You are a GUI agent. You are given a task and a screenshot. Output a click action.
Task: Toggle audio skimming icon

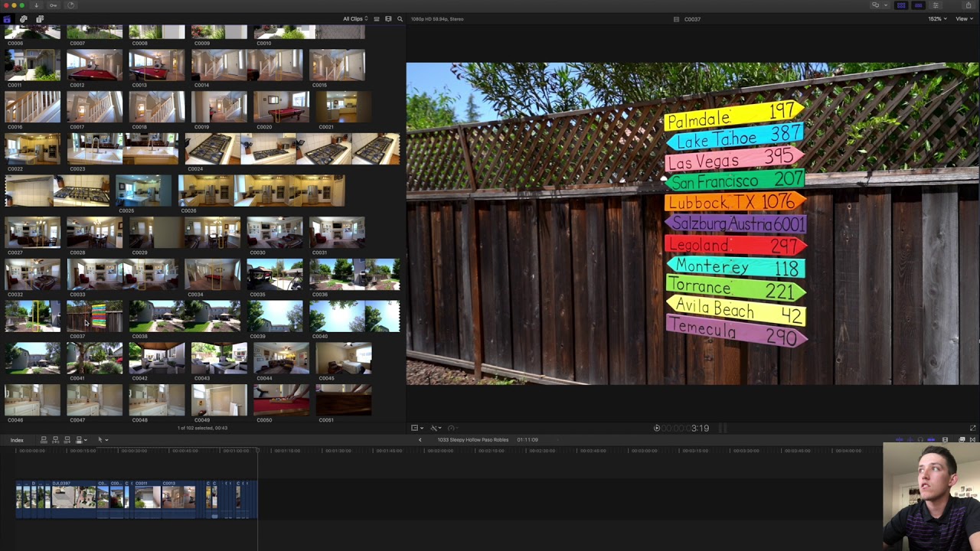coord(910,440)
